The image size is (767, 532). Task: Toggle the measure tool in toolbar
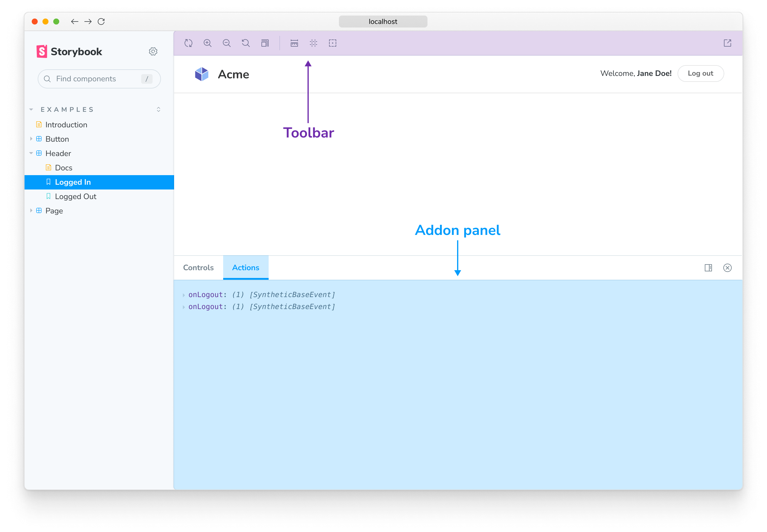click(294, 43)
